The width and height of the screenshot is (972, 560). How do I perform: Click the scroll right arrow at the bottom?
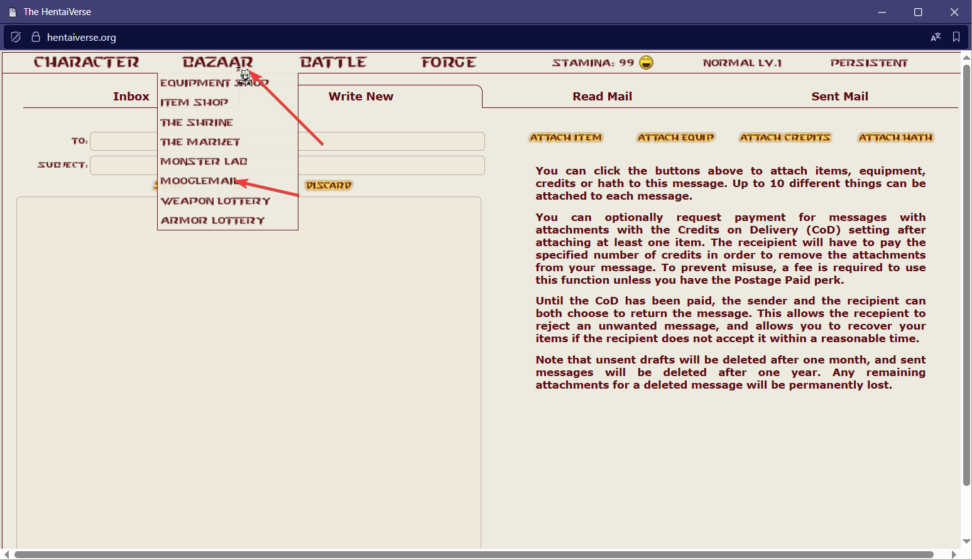pyautogui.click(x=954, y=555)
